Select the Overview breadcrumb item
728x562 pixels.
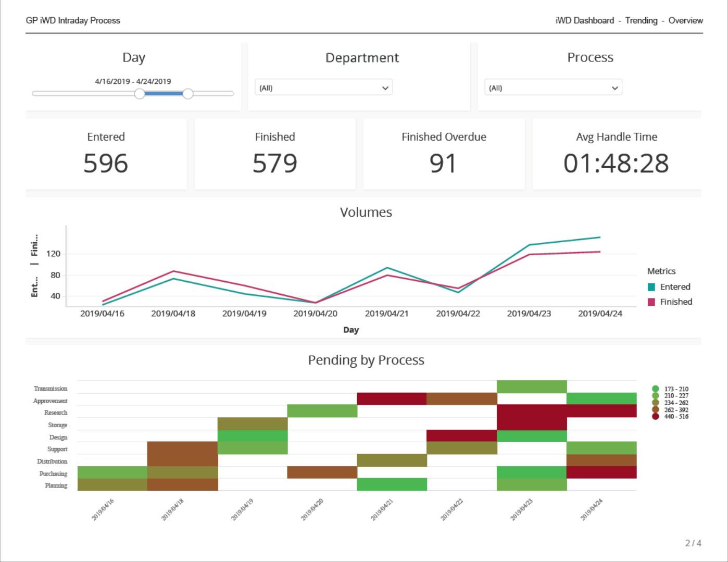tap(685, 20)
